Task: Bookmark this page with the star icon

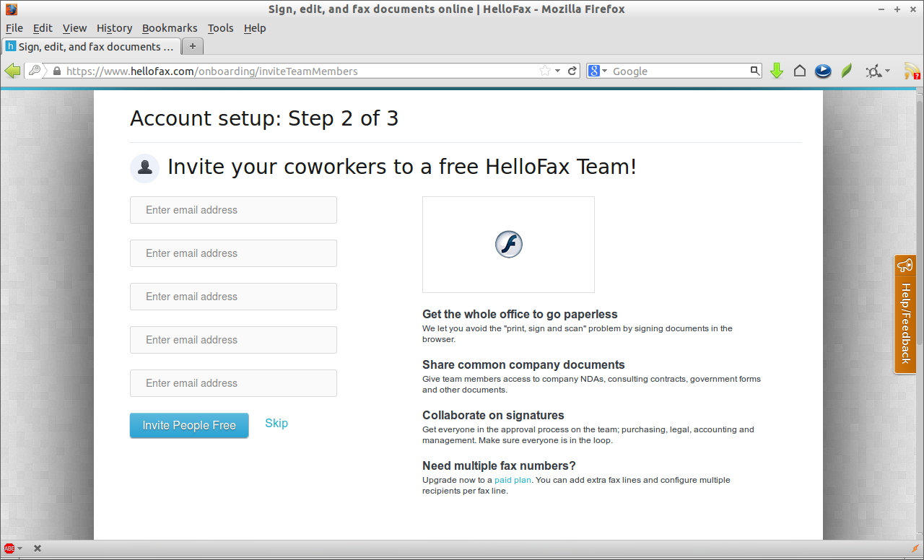Action: tap(545, 71)
